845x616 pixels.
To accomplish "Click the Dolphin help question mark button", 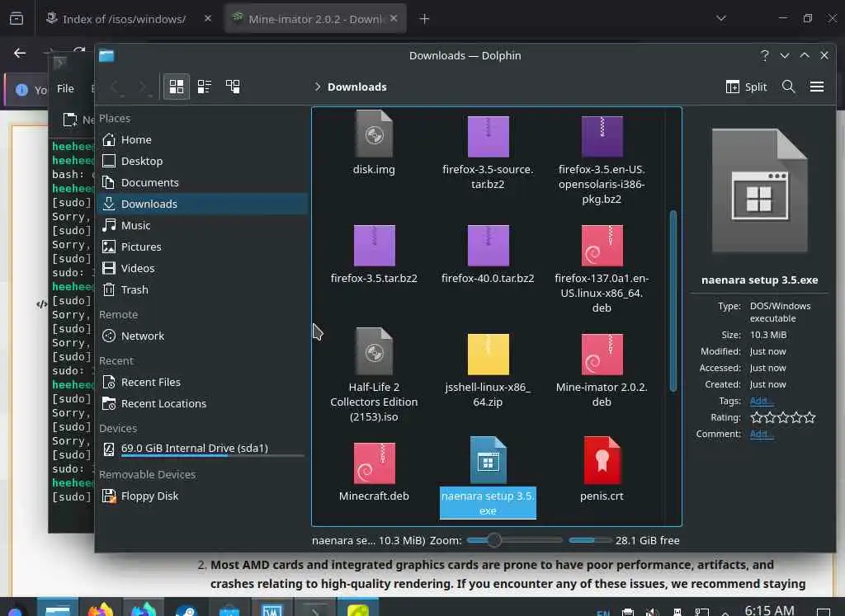I will tap(764, 55).
